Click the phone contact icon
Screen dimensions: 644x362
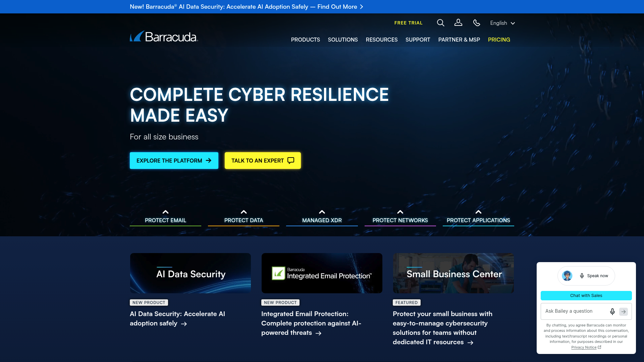click(x=477, y=23)
